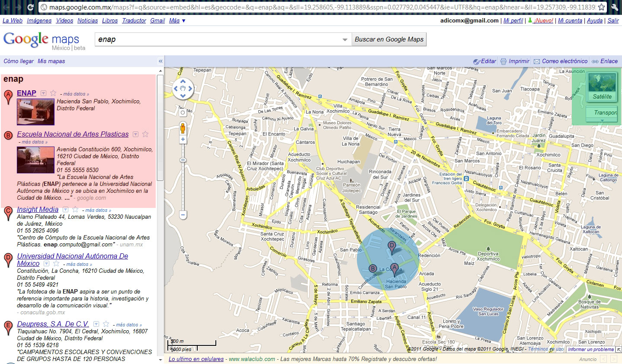This screenshot has width=622, height=364.
Task: Click the pan-up arrow on the map control
Action: point(183,81)
